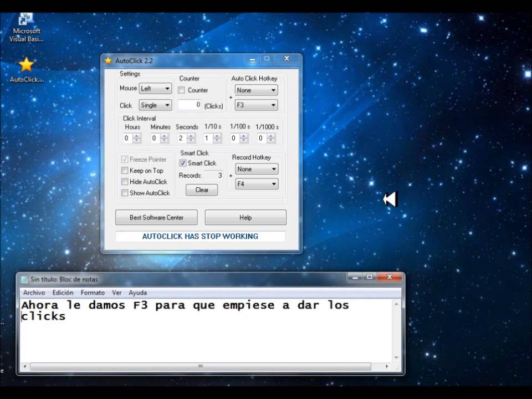Maximize the Bloc de notas window
532x399 pixels.
tap(370, 277)
